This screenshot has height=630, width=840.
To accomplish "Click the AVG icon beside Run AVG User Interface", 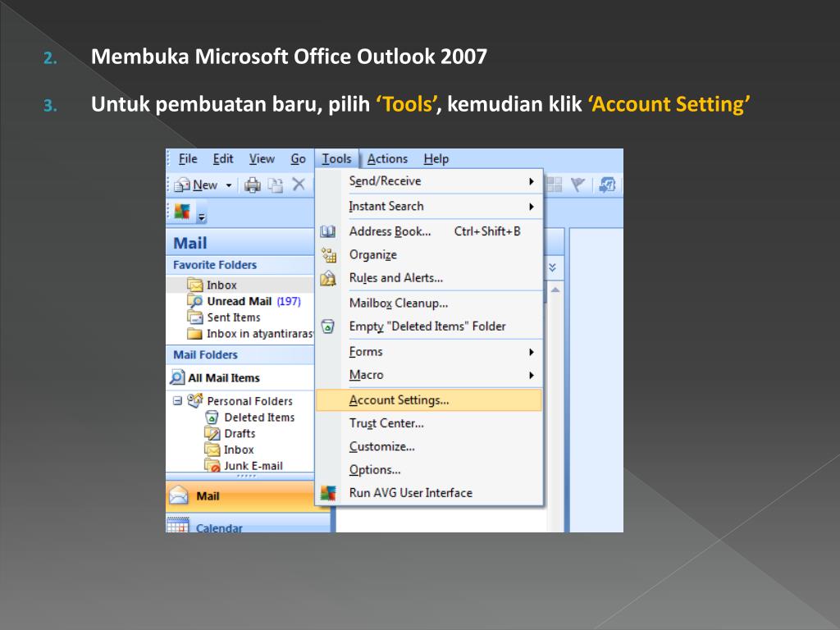I will click(328, 493).
